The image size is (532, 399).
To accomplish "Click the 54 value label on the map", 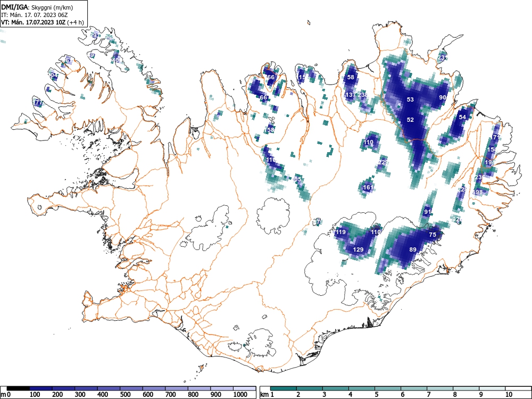I will [462, 117].
